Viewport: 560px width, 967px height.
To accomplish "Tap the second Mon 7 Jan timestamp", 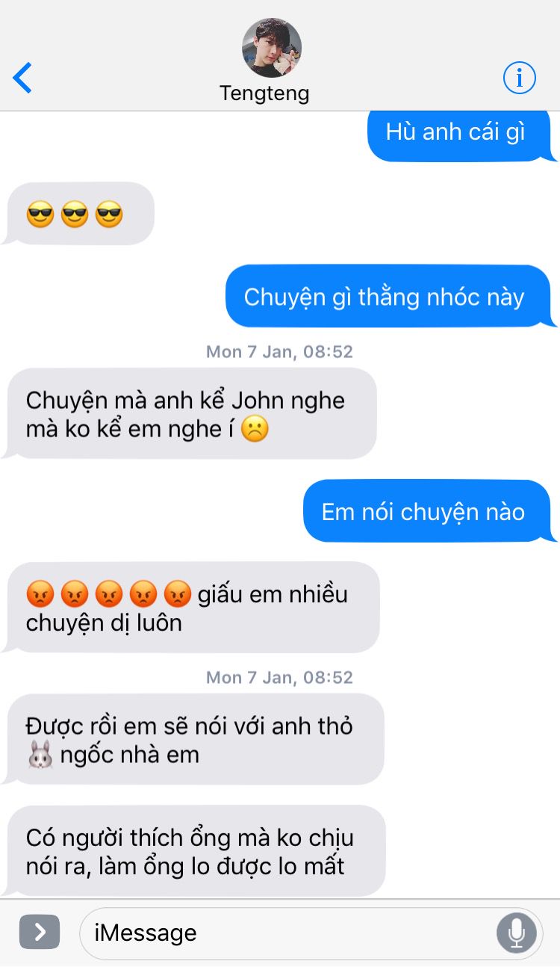I will pos(279,677).
